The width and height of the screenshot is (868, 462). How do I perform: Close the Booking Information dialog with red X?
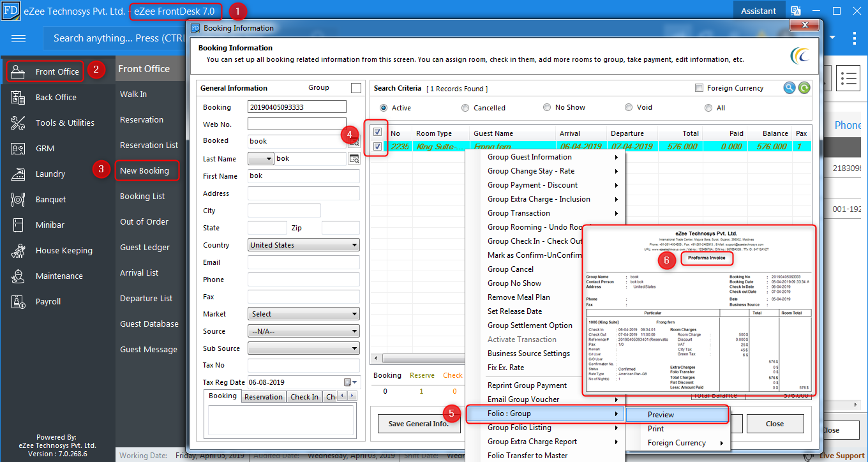(x=804, y=24)
